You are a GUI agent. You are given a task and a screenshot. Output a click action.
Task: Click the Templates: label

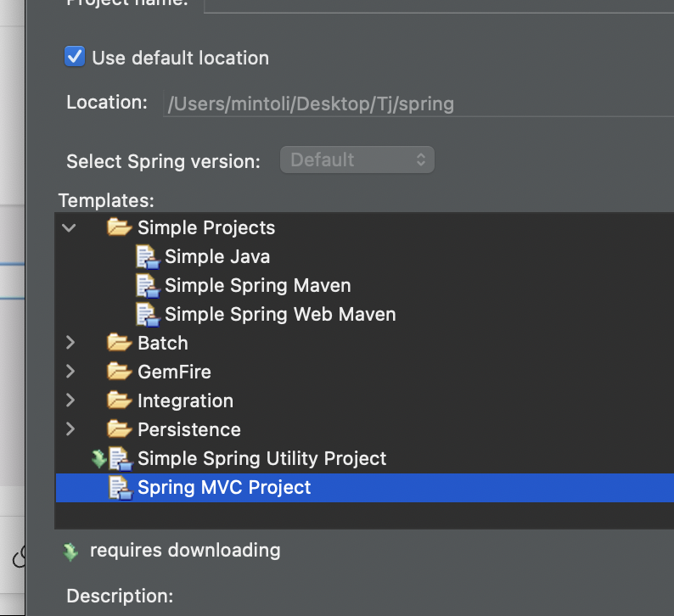[x=106, y=200]
